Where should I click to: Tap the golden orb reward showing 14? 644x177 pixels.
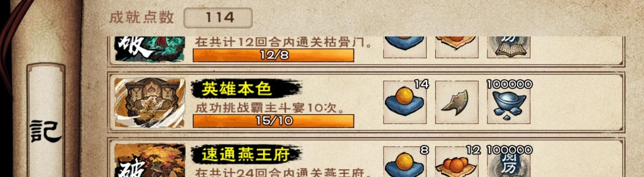pyautogui.click(x=405, y=102)
